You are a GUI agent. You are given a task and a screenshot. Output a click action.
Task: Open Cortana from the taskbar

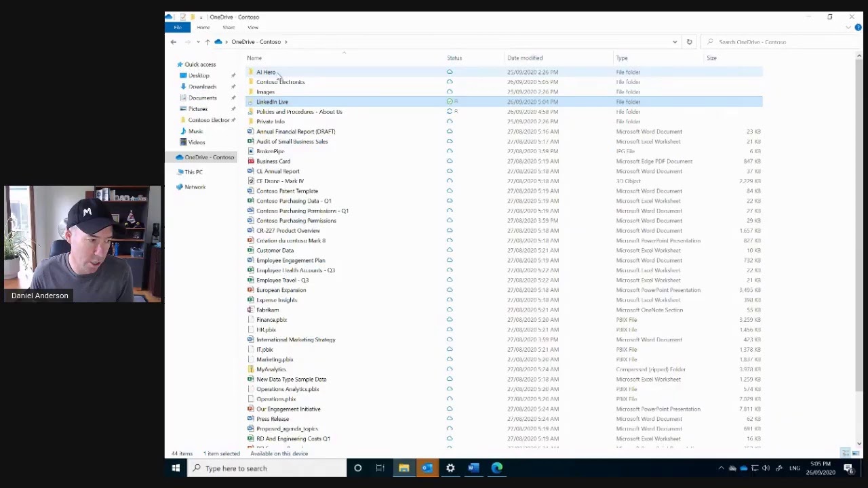[358, 468]
